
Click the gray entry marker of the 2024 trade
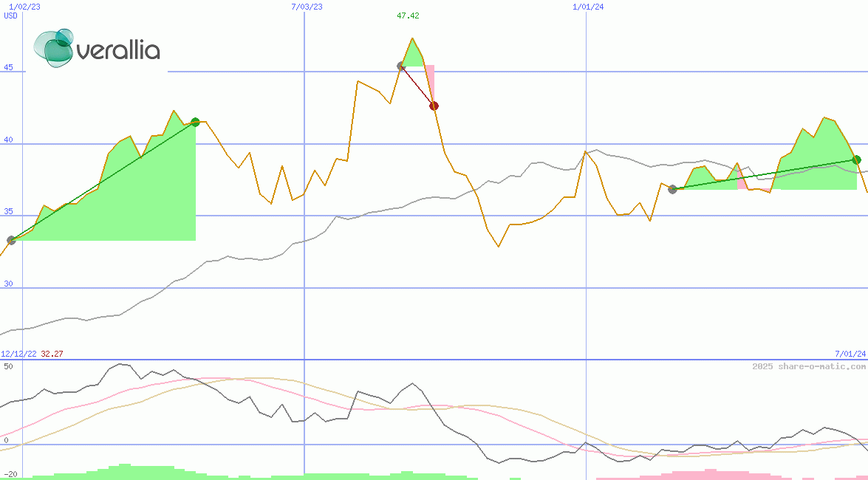pyautogui.click(x=672, y=189)
